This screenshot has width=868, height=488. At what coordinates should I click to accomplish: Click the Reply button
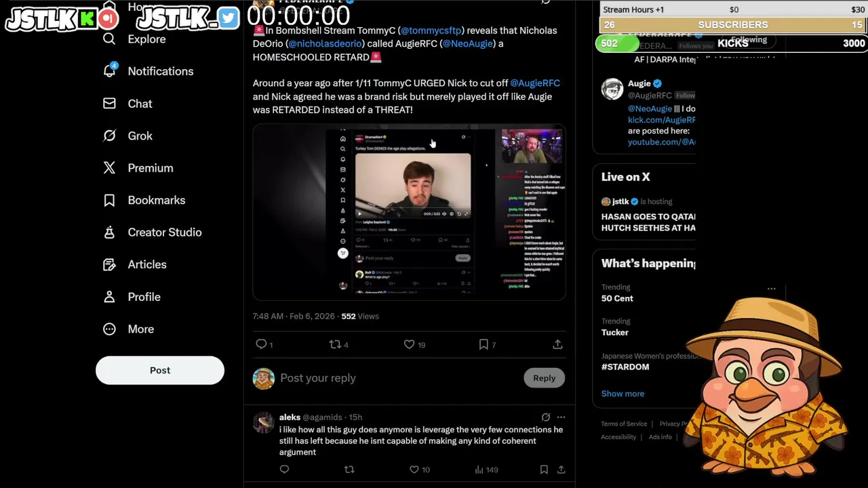coord(544,378)
